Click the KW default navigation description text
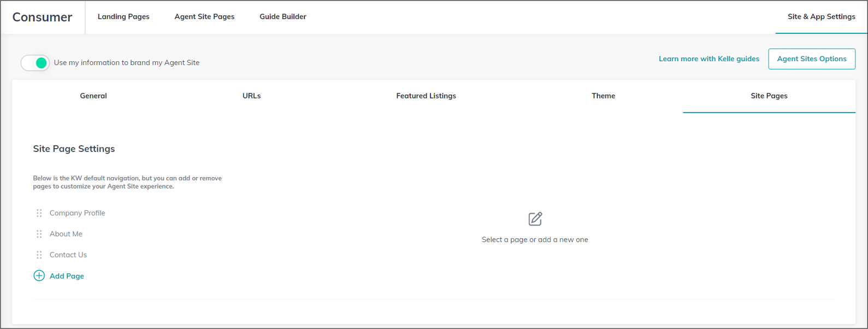 [127, 182]
